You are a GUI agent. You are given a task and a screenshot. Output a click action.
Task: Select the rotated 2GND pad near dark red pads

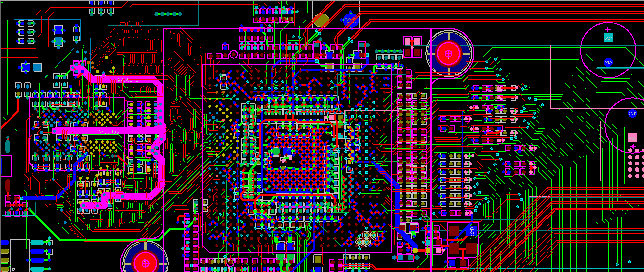[x=472, y=231]
